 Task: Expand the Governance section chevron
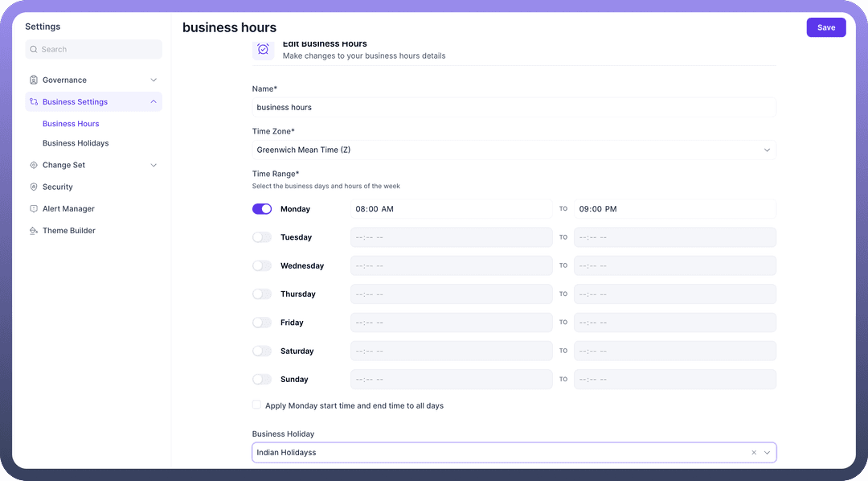coord(154,80)
